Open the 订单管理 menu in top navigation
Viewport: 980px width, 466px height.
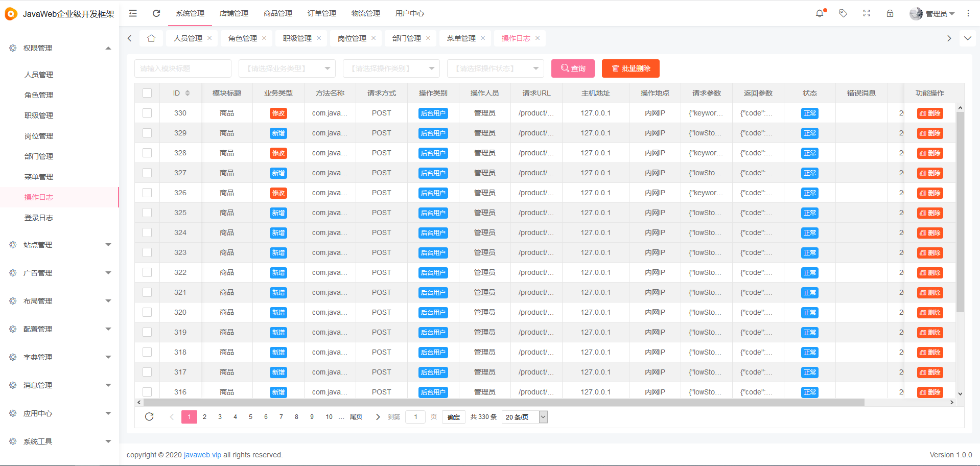[x=321, y=13]
